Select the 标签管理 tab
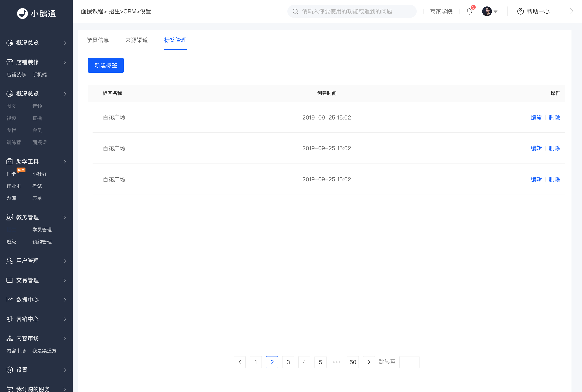 pyautogui.click(x=175, y=40)
